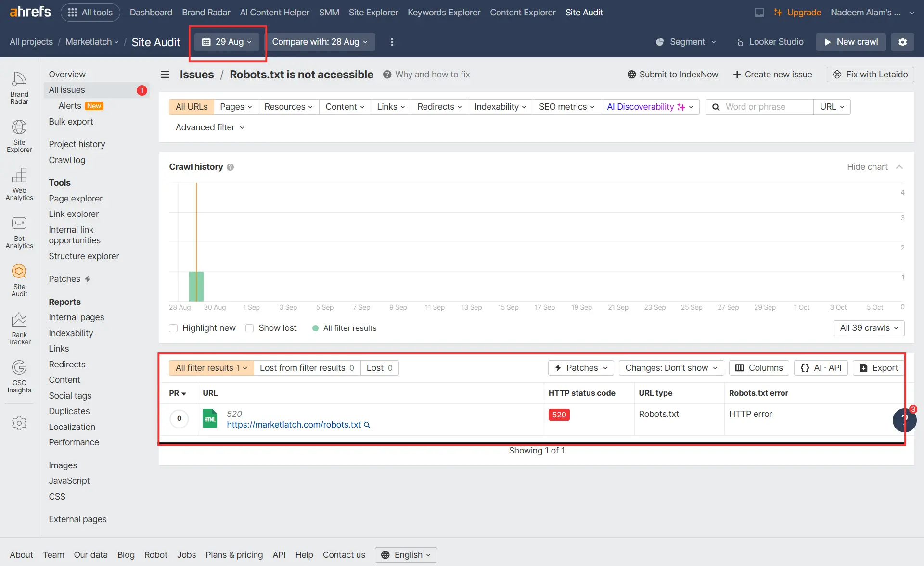This screenshot has height=566, width=924.
Task: Open Site Explorer sidebar icon
Action: [x=19, y=136]
